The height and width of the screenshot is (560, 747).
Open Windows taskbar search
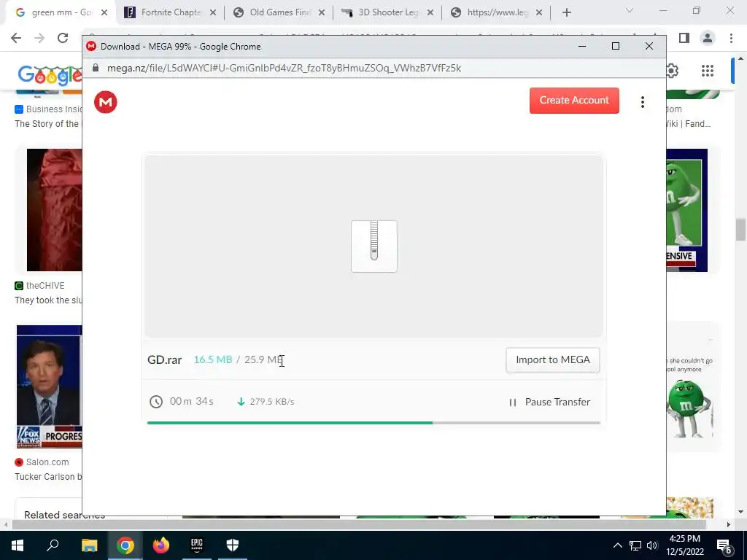click(x=53, y=545)
